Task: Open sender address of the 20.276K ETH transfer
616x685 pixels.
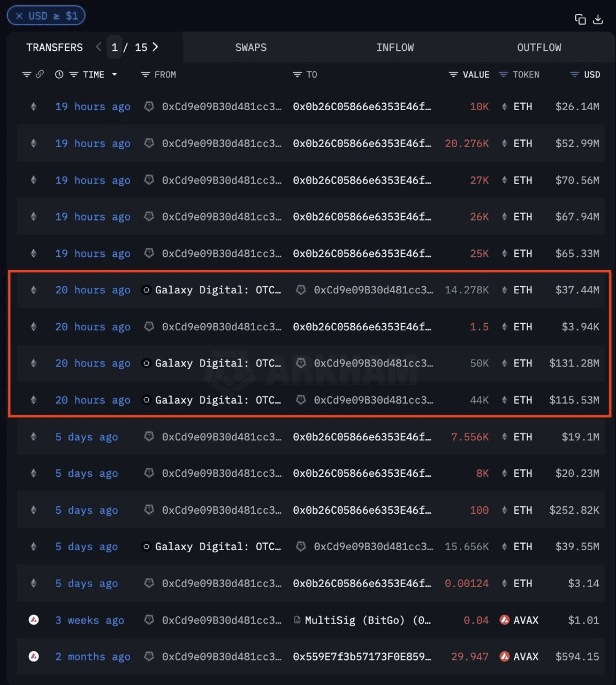Action: tap(222, 143)
